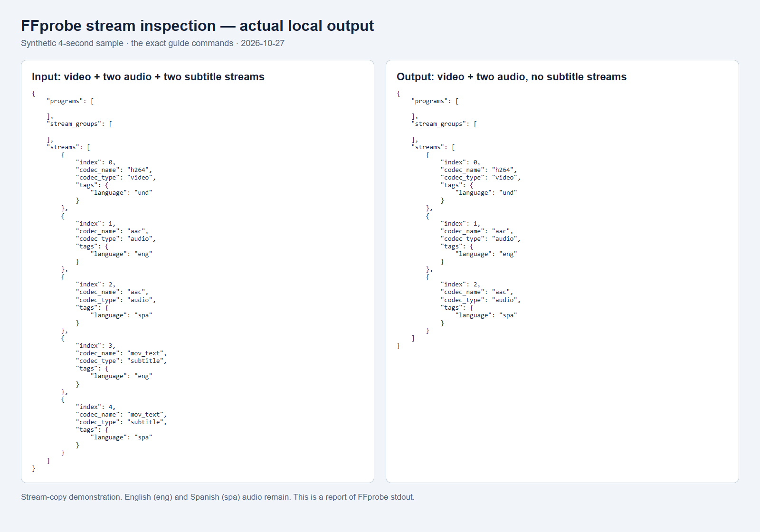Click "stream_groups": [ line in the Output panel
Screen dimensions: 760x532
point(444,124)
